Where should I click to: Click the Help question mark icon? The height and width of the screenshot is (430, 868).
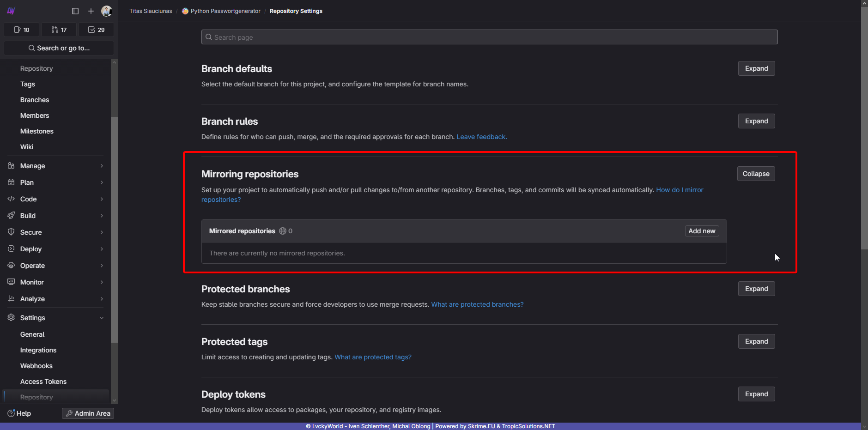[12, 413]
